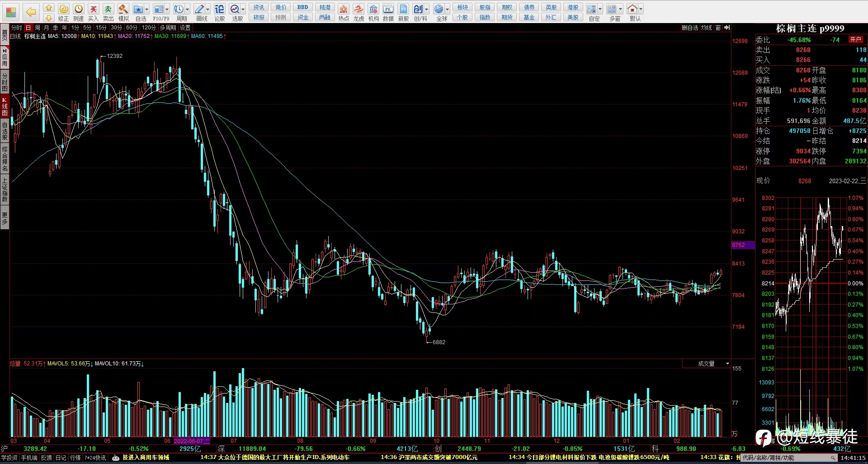Expand the 周期 period dropdown arrow

pyautogui.click(x=187, y=9)
